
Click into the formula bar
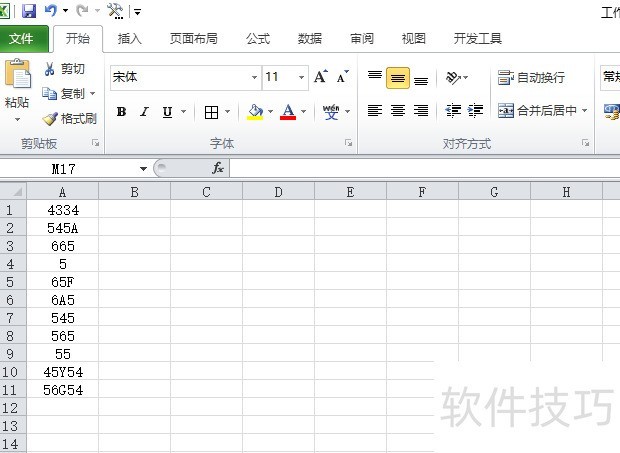pos(425,169)
